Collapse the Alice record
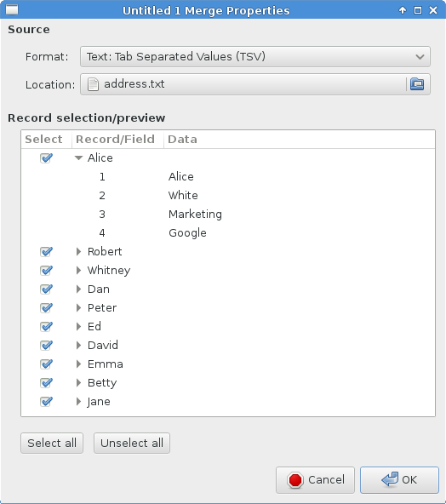This screenshot has height=504, width=446. pos(78,157)
